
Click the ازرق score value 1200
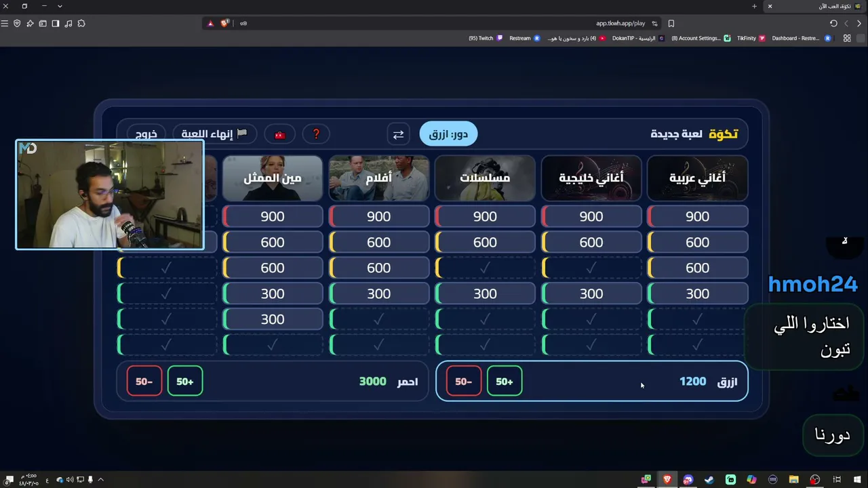(692, 382)
